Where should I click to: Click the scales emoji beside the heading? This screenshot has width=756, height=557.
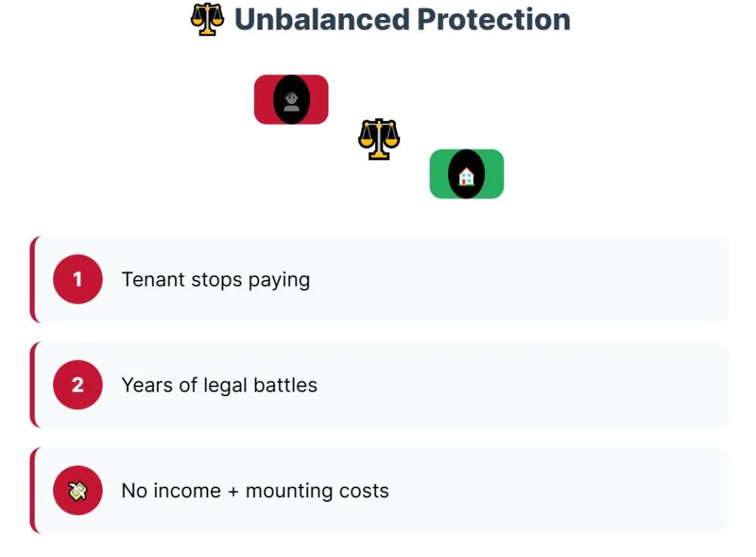click(x=207, y=20)
